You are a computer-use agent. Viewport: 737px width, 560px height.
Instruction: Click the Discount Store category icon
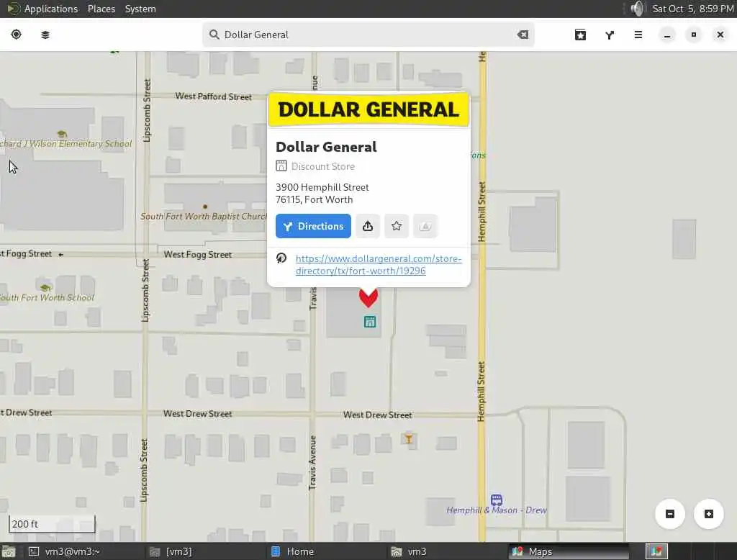(x=281, y=166)
